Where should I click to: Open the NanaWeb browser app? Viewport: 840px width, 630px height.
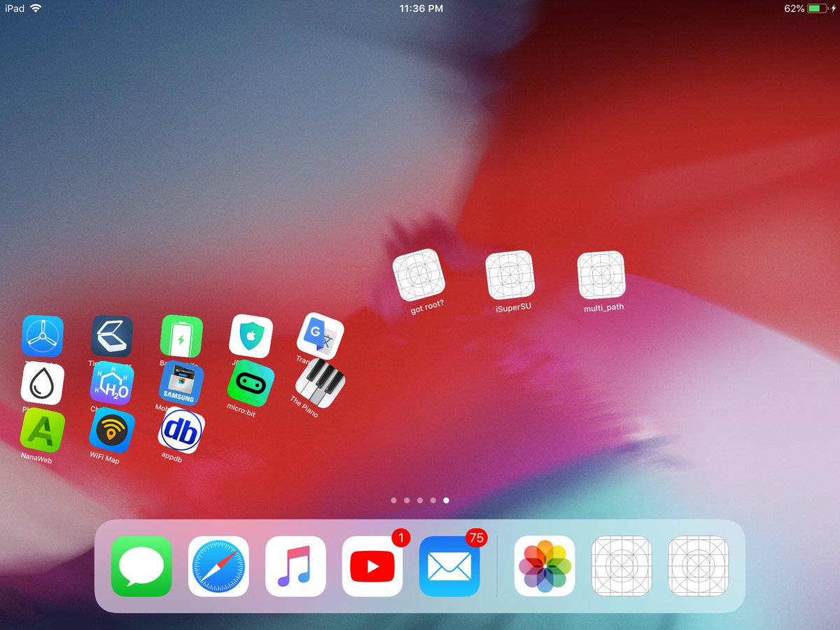tap(42, 430)
